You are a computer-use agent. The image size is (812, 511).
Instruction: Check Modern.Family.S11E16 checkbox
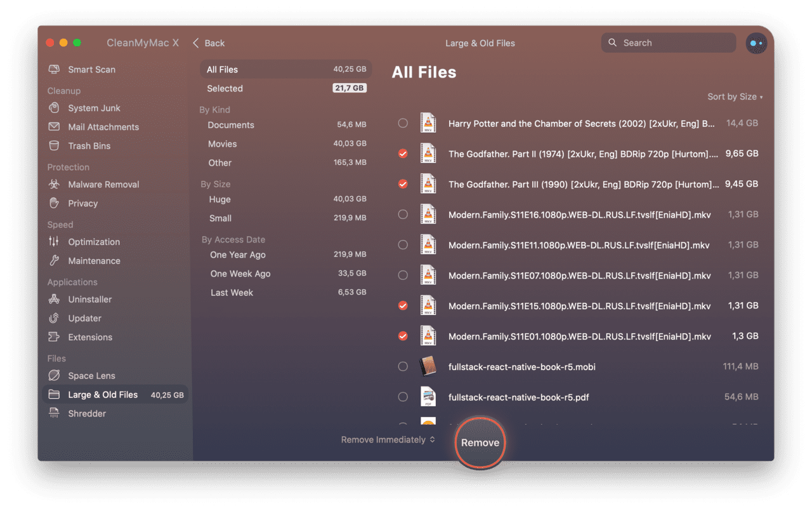tap(403, 215)
